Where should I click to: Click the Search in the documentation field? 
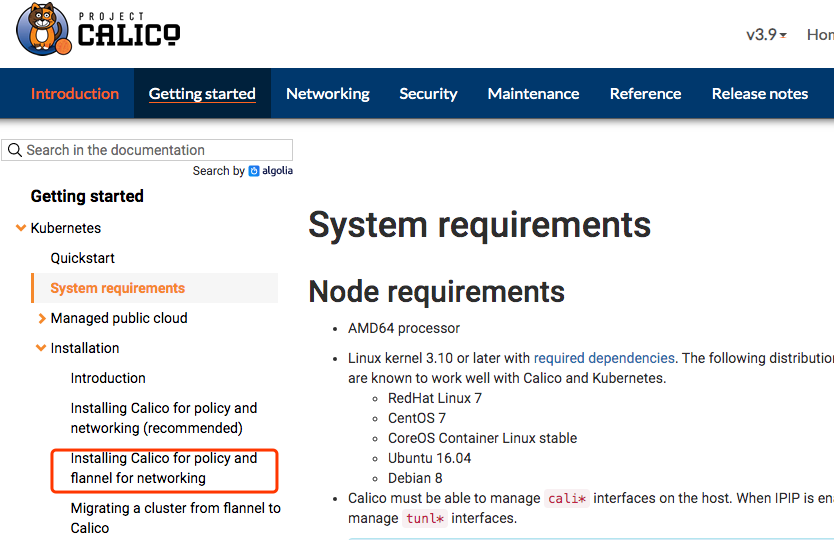[147, 150]
